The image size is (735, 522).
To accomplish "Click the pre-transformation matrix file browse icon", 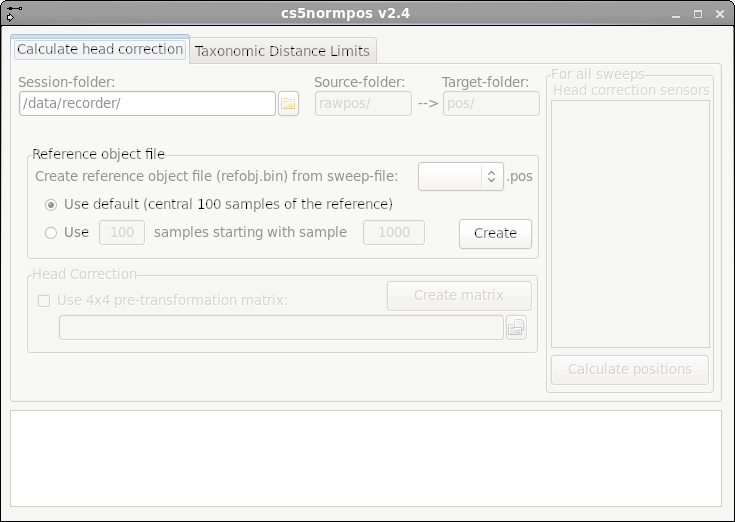I will (x=516, y=327).
